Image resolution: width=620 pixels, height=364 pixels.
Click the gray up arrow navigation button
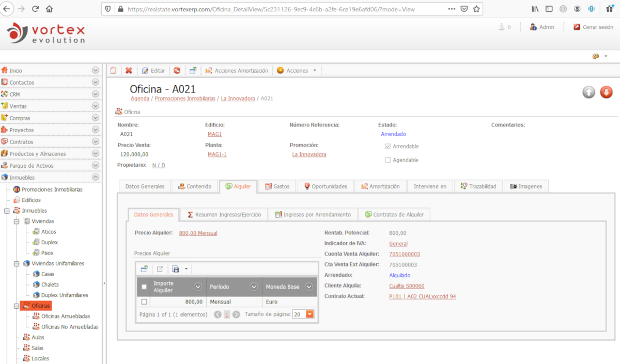(588, 92)
